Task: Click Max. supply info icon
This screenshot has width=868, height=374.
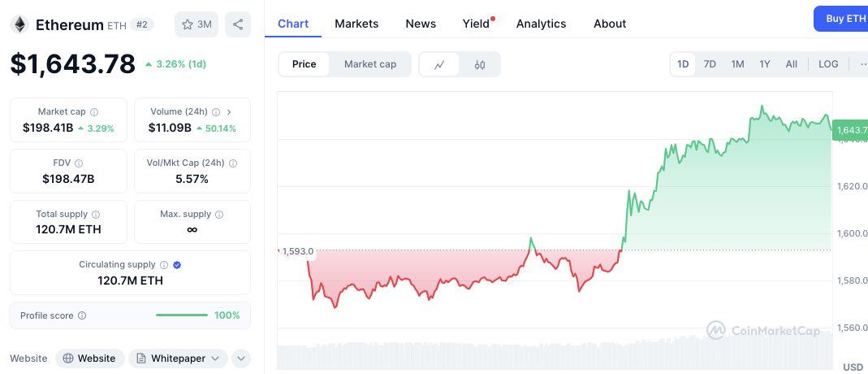Action: pyautogui.click(x=219, y=215)
